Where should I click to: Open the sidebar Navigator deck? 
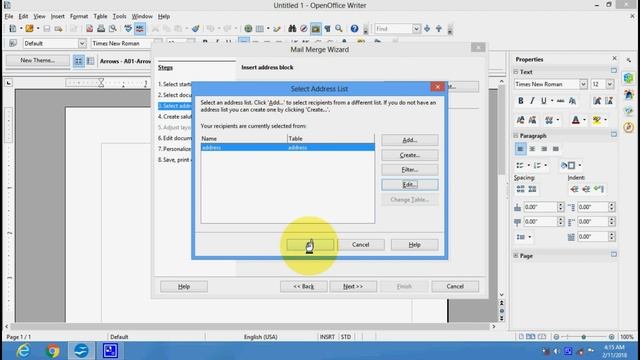(629, 127)
